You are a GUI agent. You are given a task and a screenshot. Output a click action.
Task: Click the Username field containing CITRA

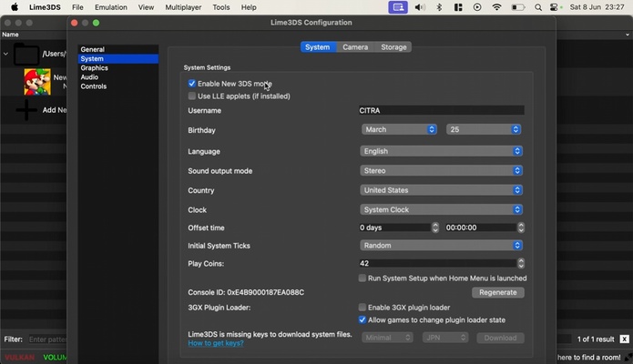(441, 110)
